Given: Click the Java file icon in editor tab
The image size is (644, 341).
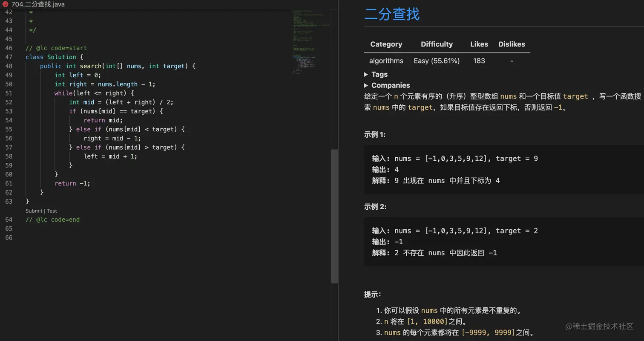Looking at the screenshot, I should click(6, 4).
